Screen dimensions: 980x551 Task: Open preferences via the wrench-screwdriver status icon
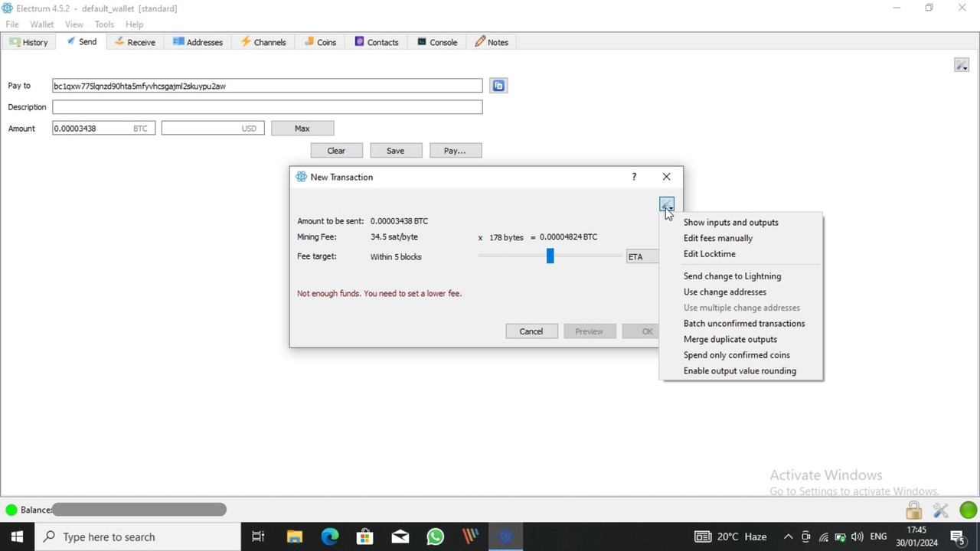click(x=941, y=510)
